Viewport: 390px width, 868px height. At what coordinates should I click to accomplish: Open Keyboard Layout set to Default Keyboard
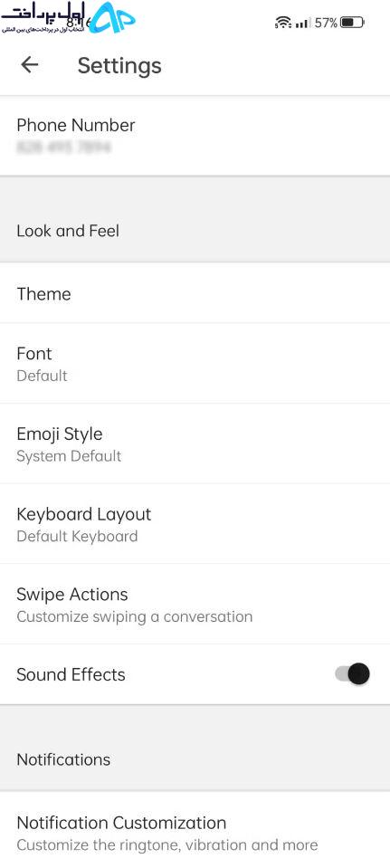(x=195, y=524)
